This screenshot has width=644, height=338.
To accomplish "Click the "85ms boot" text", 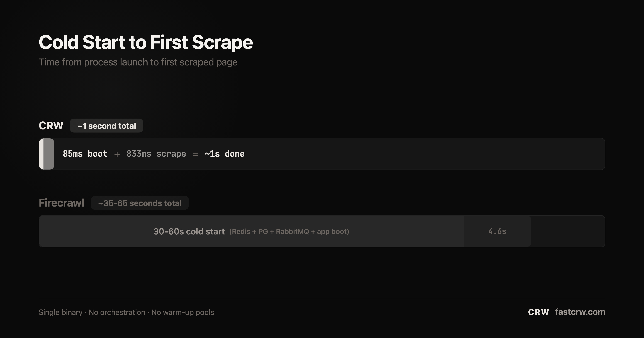I will pyautogui.click(x=85, y=154).
